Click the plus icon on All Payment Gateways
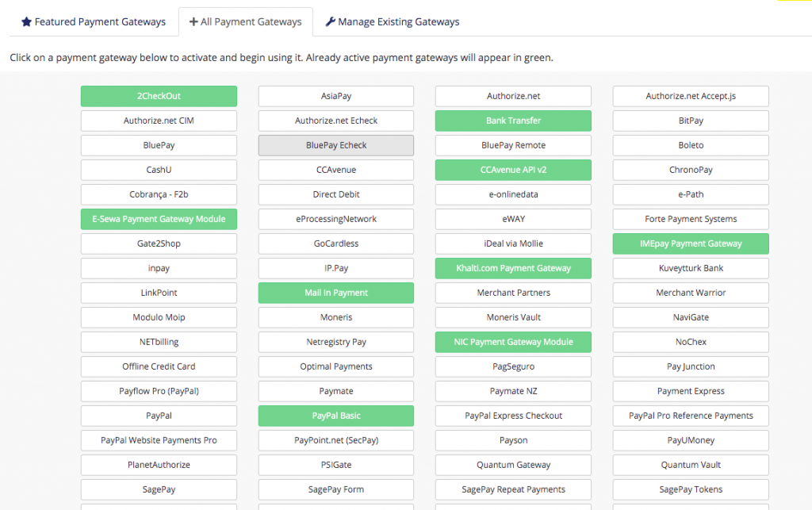 (x=193, y=22)
